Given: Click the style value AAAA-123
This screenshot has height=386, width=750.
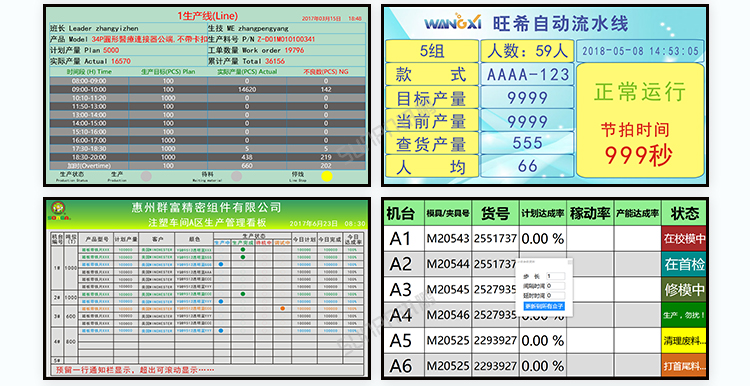Looking at the screenshot, I should click(x=528, y=74).
